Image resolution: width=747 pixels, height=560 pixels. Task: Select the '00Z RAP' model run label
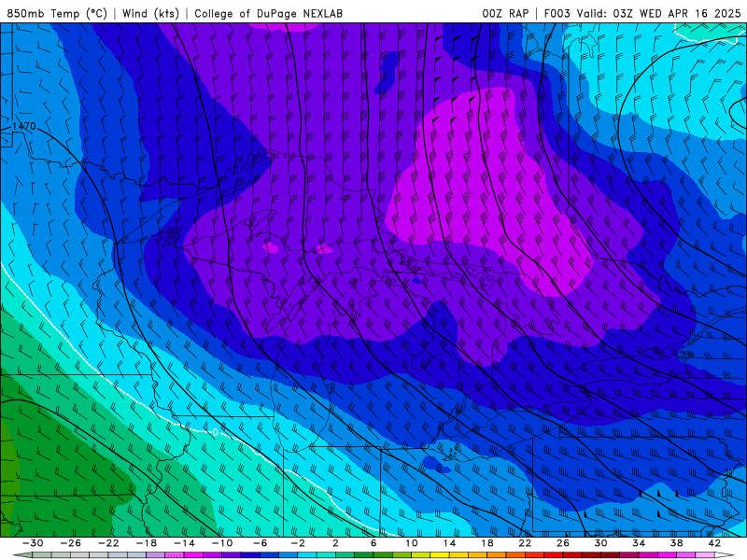point(505,13)
